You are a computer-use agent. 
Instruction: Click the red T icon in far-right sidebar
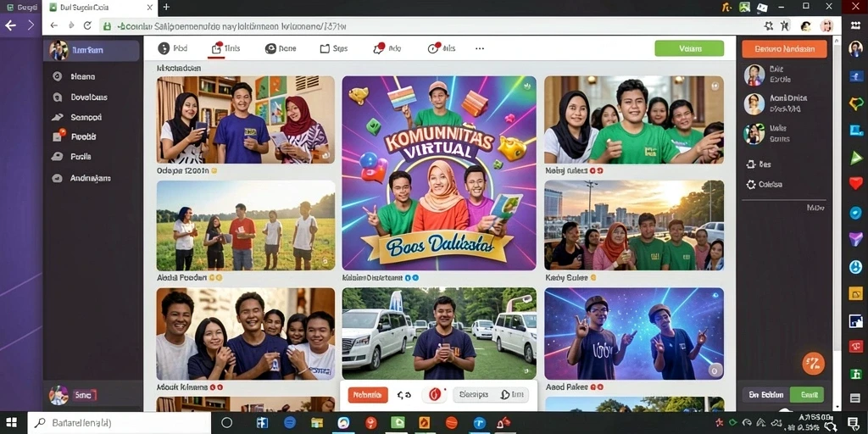click(856, 347)
